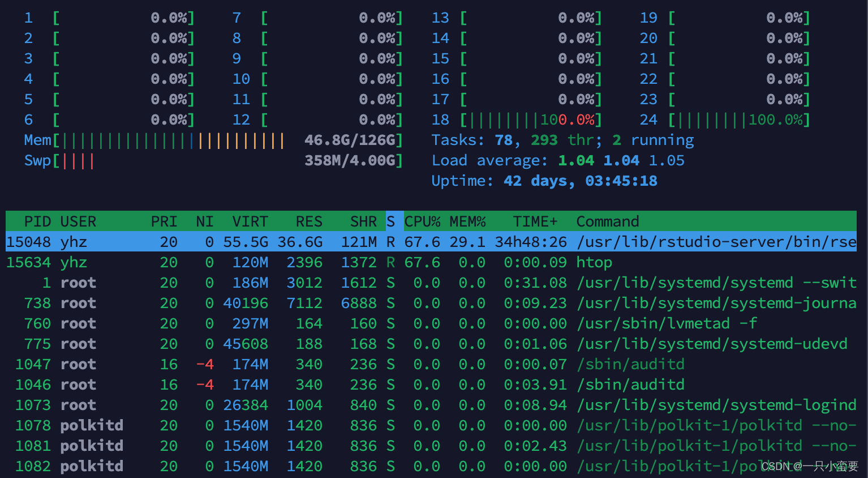Select auditd process with PID 1046

click(431, 385)
